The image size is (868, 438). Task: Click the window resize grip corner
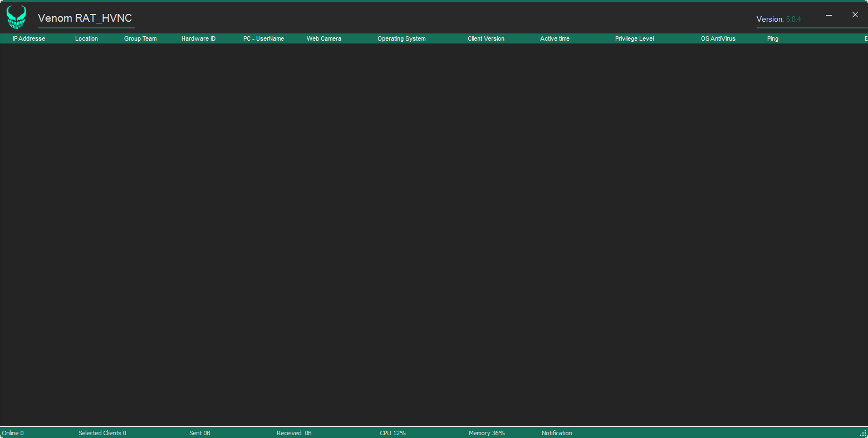click(x=863, y=434)
